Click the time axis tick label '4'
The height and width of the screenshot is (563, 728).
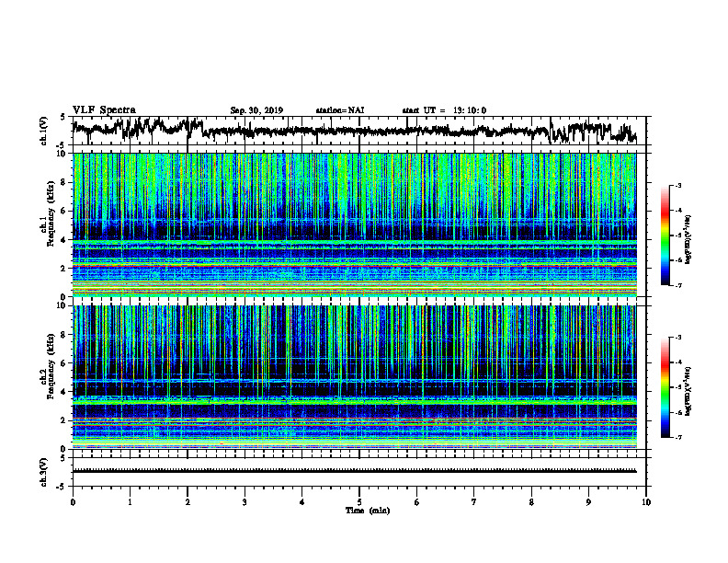302,502
